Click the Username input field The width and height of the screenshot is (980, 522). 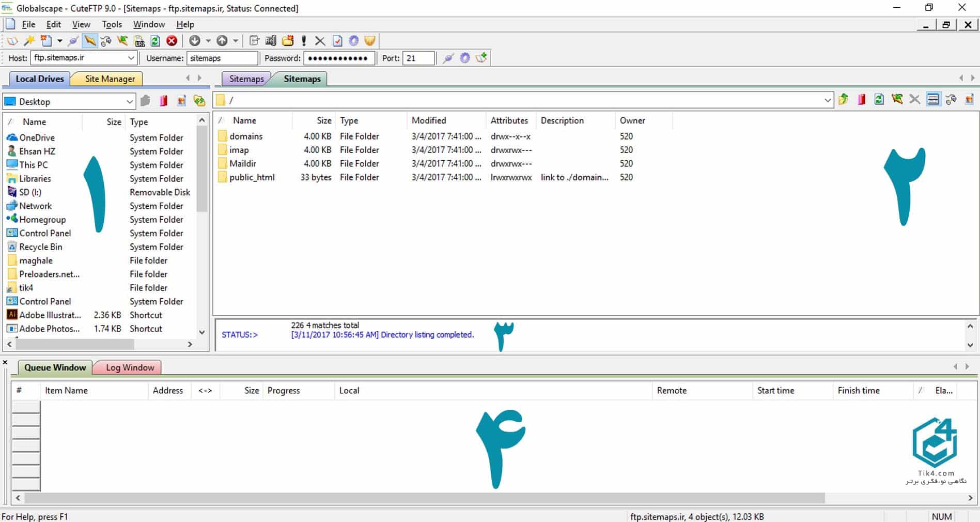point(222,58)
